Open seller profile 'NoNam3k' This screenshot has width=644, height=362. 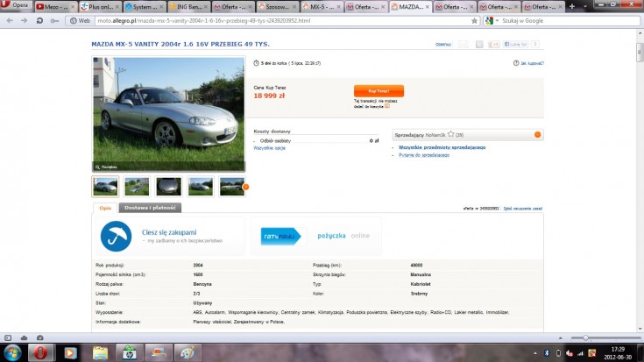click(435, 135)
